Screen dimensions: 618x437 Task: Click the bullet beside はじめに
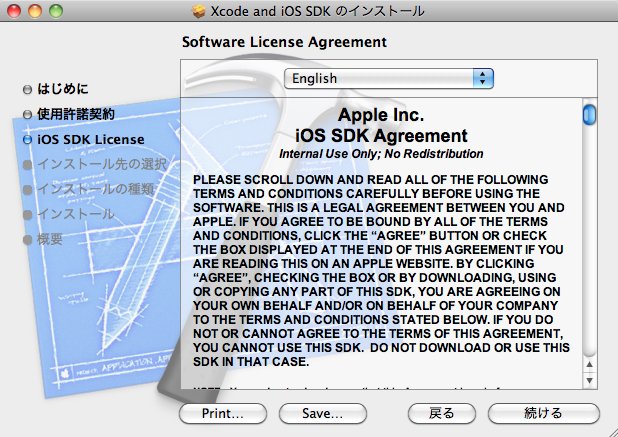point(27,89)
